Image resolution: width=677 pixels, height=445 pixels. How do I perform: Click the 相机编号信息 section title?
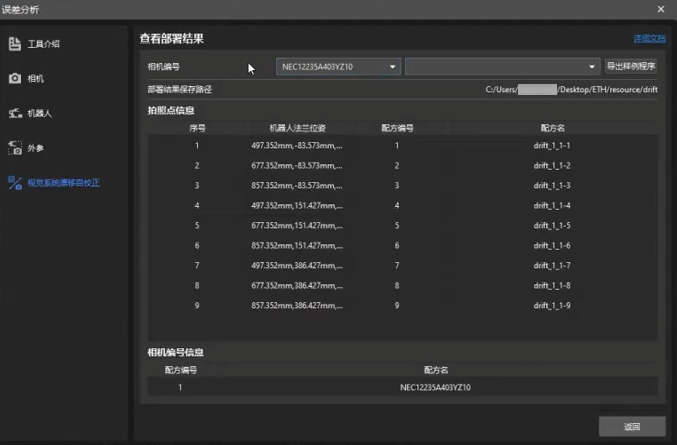[175, 352]
